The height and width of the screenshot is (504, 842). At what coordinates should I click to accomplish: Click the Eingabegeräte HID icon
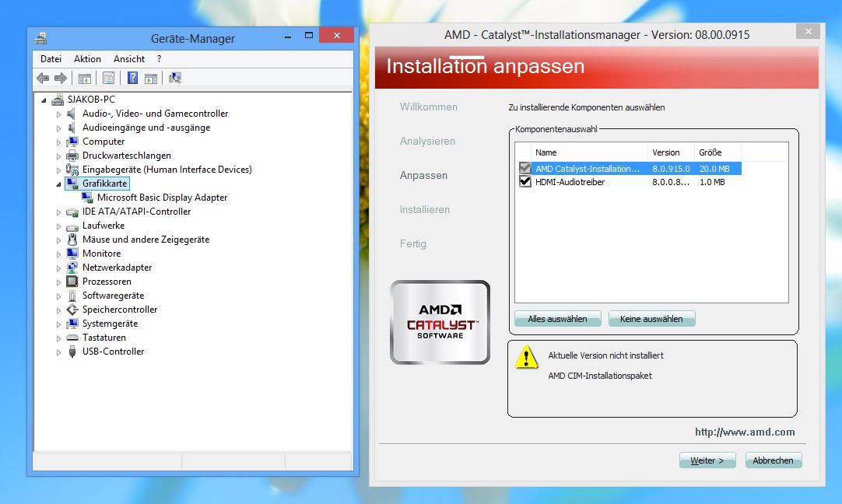[x=72, y=170]
